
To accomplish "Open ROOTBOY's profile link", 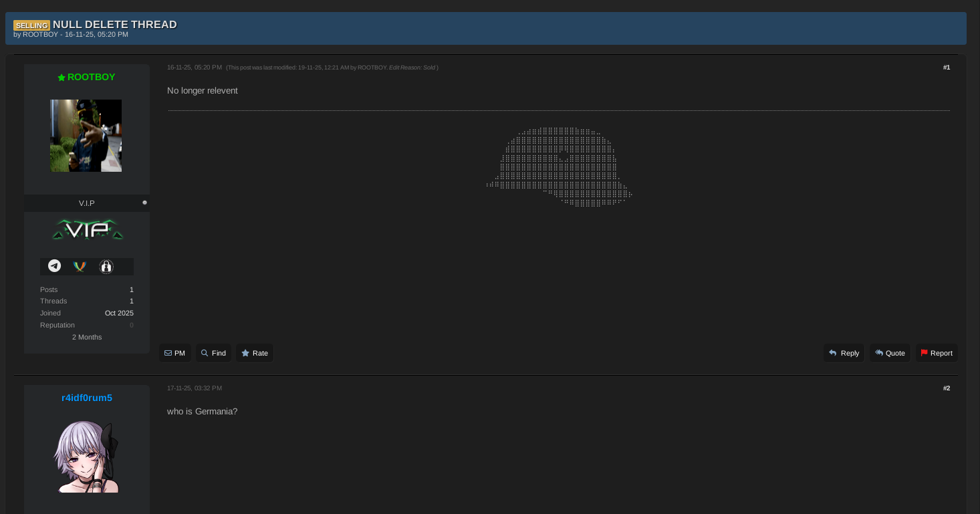I will (x=92, y=77).
